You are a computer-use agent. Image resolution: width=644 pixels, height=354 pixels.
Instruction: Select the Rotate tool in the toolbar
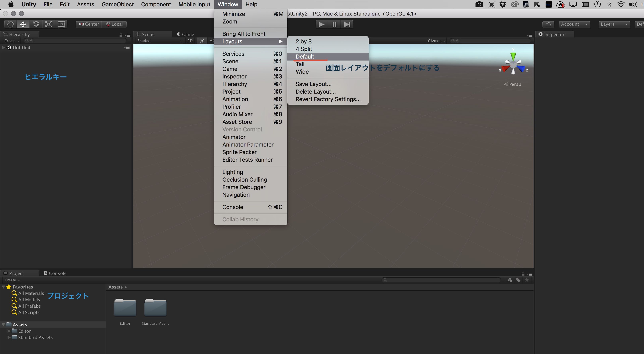coord(36,24)
